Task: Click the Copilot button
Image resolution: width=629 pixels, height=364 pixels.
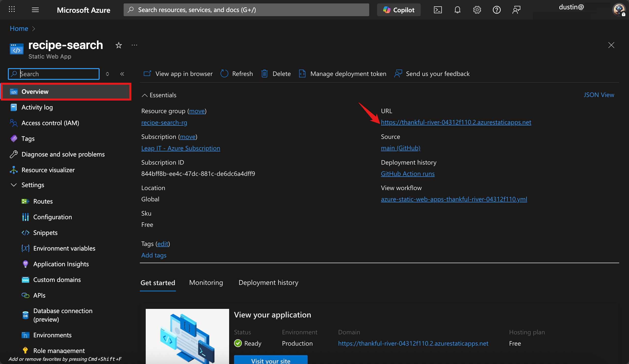Action: pyautogui.click(x=399, y=10)
